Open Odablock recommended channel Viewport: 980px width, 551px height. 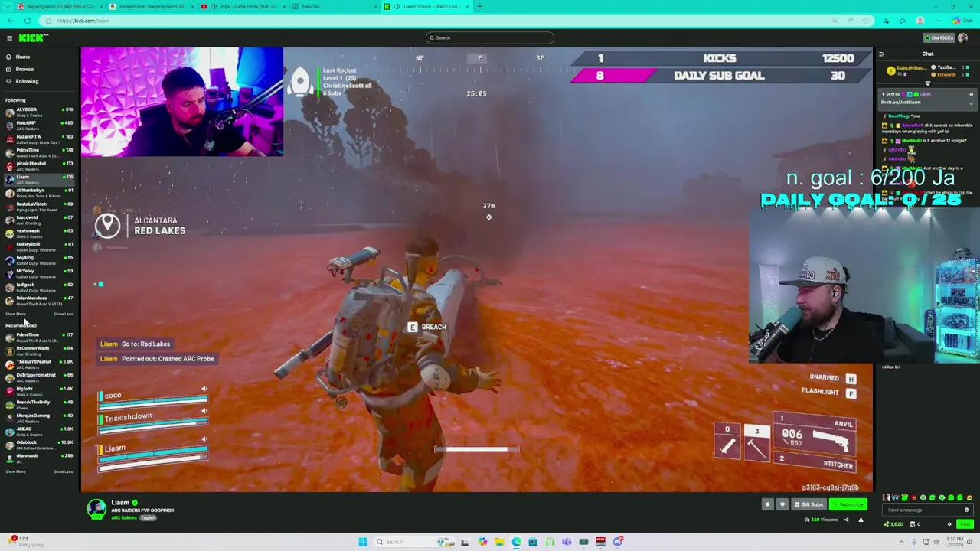pos(38,445)
